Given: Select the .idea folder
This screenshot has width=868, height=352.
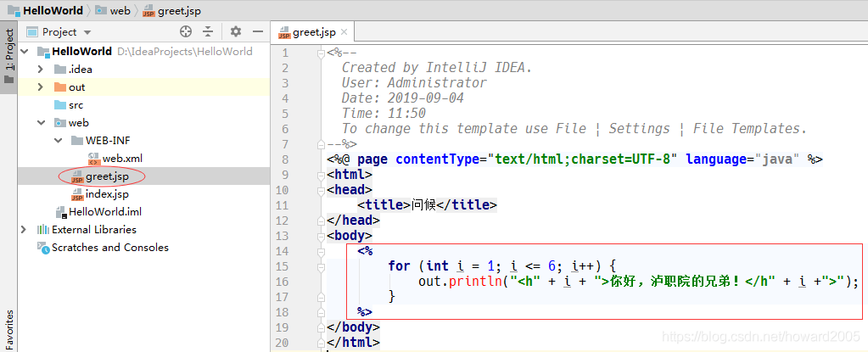Looking at the screenshot, I should click(81, 70).
